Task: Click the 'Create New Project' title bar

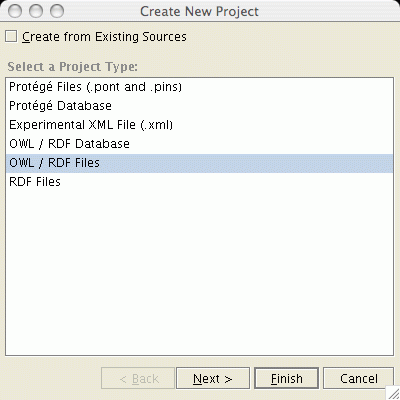Action: tap(199, 11)
